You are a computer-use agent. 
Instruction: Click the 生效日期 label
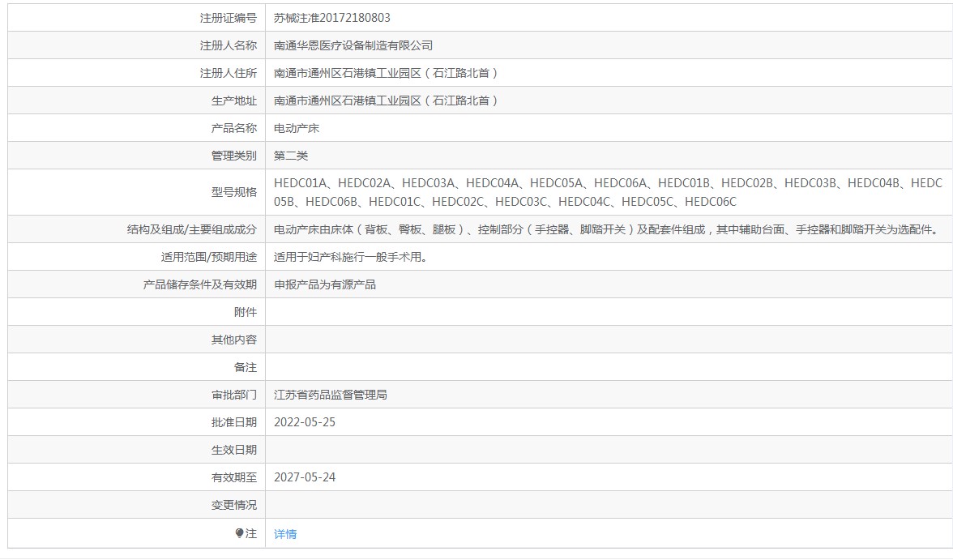point(234,450)
